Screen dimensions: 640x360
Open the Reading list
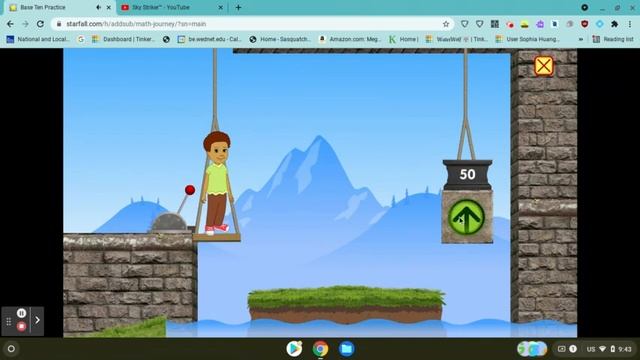coord(613,39)
